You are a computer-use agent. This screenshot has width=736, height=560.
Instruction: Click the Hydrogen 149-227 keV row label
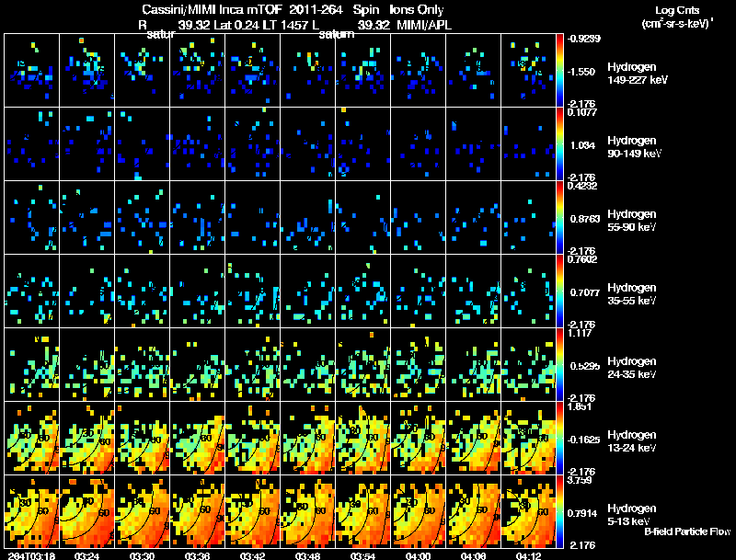coord(638,74)
